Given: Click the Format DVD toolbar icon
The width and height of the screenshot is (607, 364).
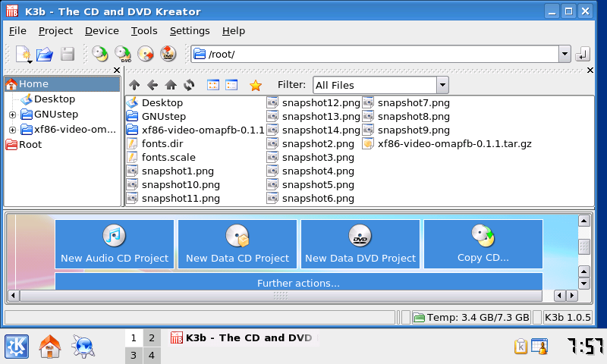Looking at the screenshot, I should [x=168, y=54].
